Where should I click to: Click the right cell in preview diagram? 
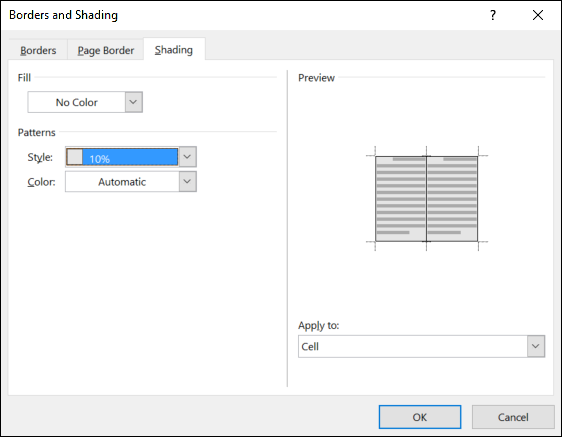(452, 199)
